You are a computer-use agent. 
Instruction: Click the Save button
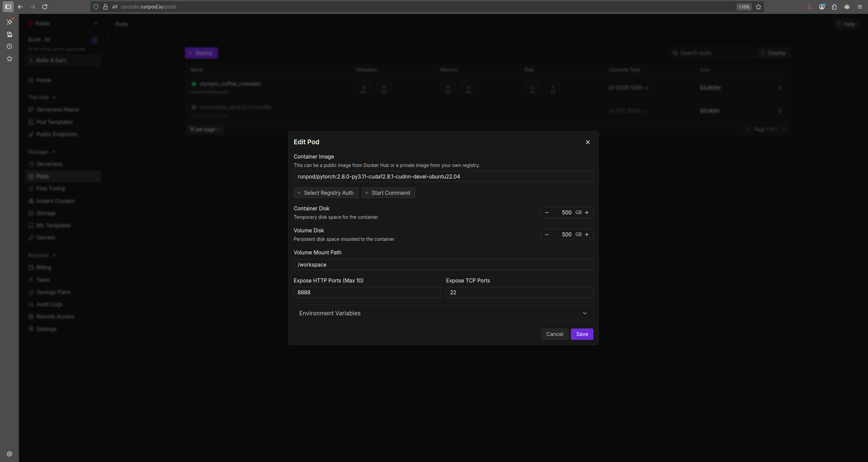582,334
